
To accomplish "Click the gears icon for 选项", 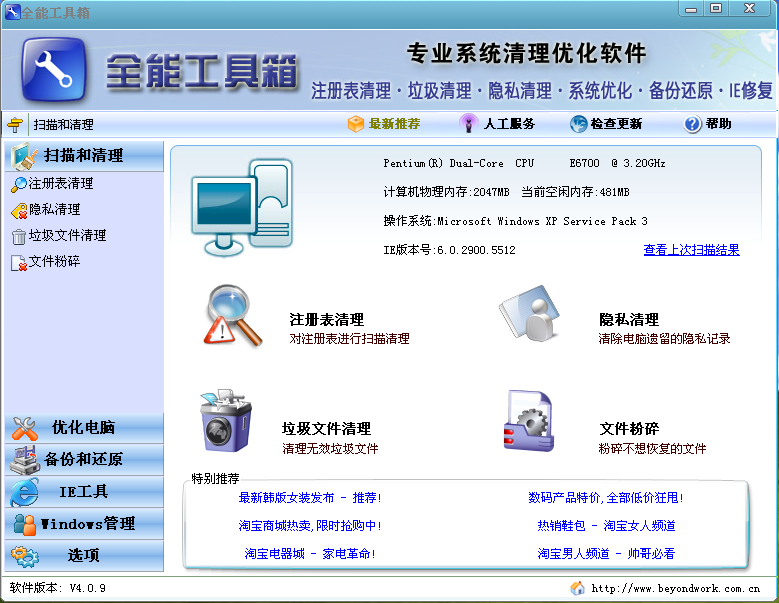I will click(x=25, y=556).
